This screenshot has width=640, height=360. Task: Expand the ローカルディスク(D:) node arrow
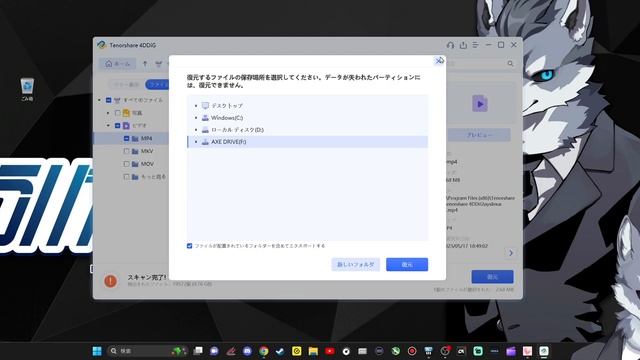(196, 130)
